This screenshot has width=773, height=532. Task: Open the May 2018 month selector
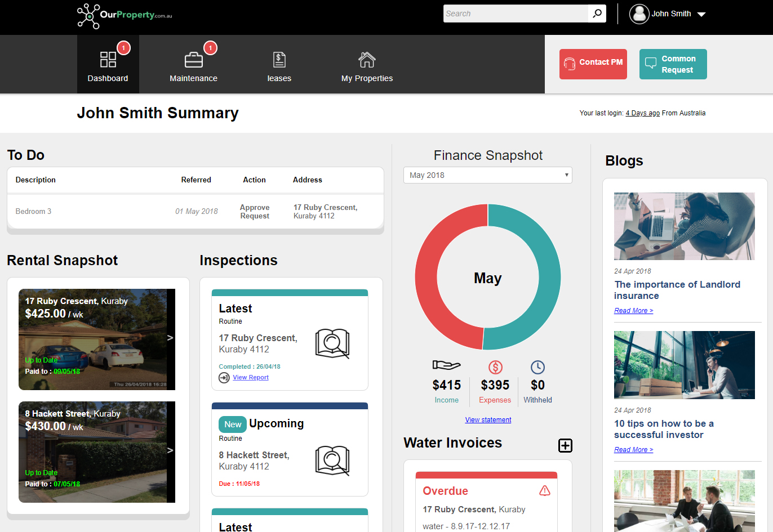[487, 175]
